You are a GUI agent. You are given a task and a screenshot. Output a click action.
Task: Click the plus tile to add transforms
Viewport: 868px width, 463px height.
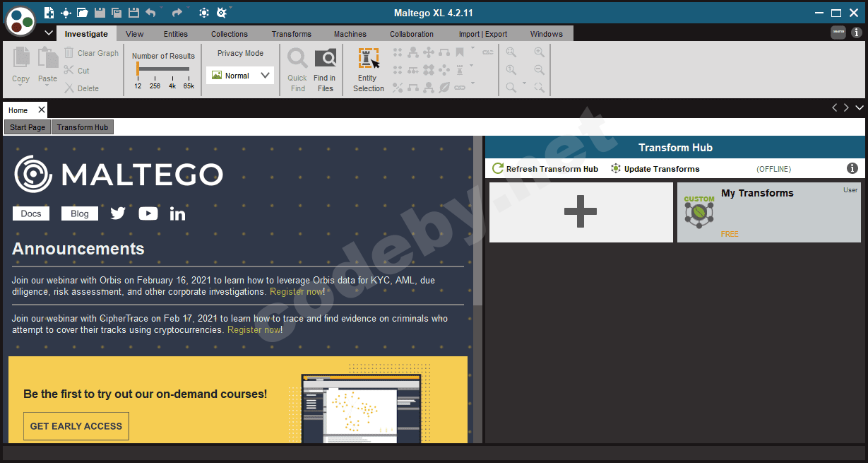point(581,212)
